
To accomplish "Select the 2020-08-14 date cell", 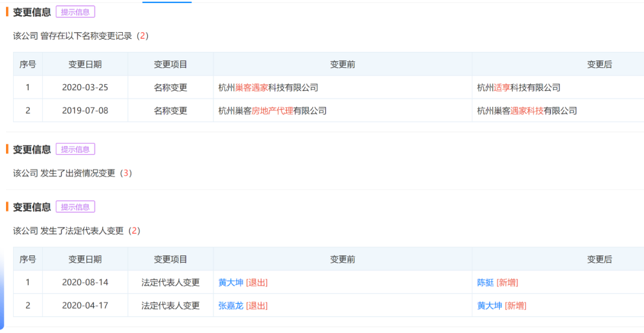I will pos(85,282).
